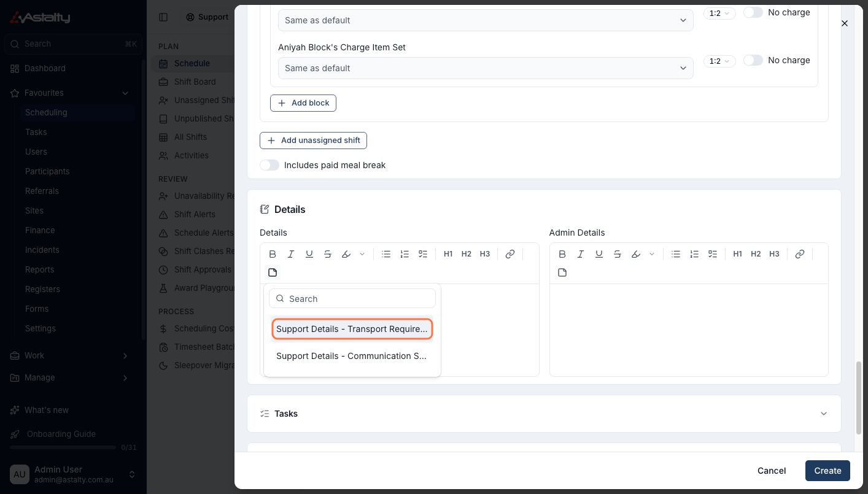The height and width of the screenshot is (494, 868).
Task: Click the global Search box in sidebar
Action: (73, 44)
